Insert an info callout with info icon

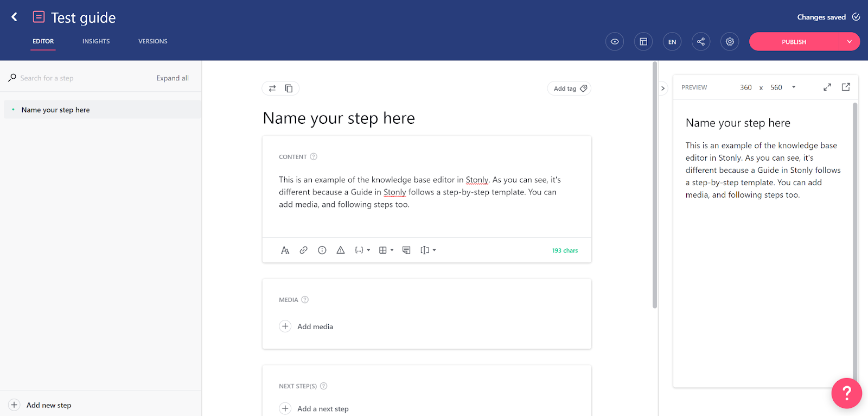(322, 250)
